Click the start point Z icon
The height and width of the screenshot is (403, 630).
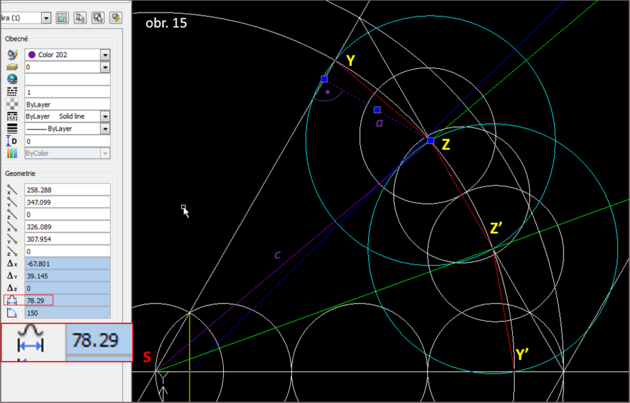pyautogui.click(x=12, y=215)
